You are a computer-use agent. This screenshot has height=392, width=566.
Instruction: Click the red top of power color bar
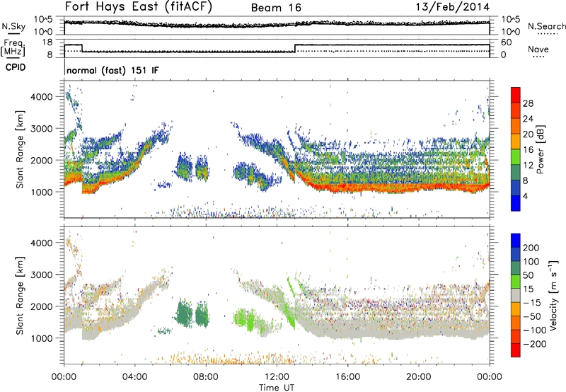click(516, 95)
